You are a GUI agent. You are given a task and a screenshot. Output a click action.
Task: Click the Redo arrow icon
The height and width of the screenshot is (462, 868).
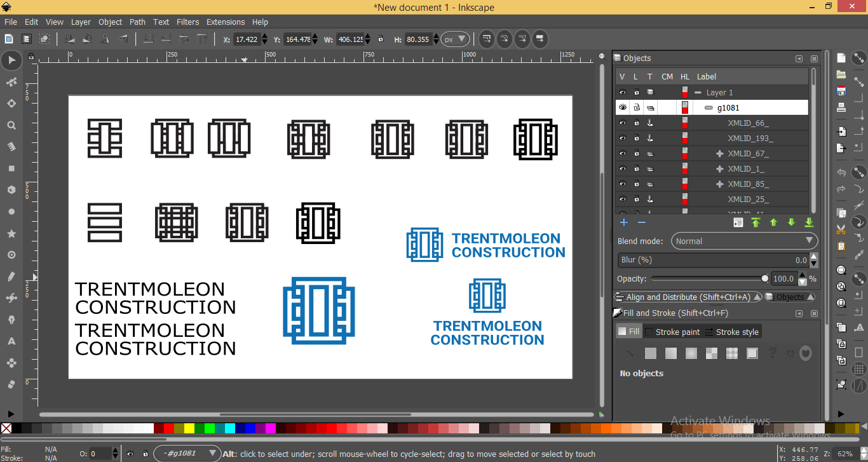[841, 189]
